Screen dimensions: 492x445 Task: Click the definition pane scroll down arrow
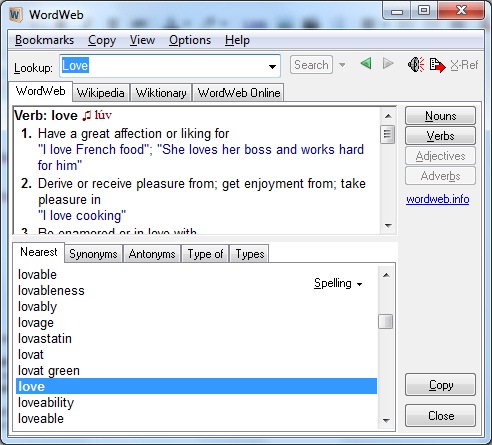[388, 226]
